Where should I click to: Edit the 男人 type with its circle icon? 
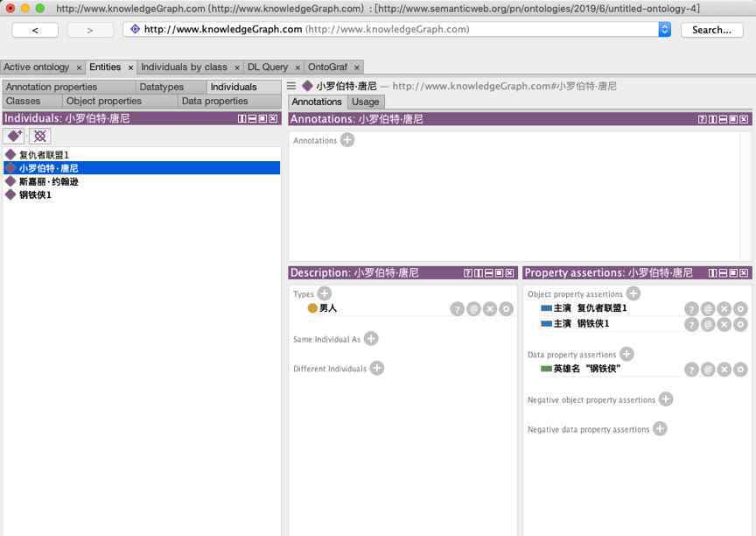coord(507,309)
